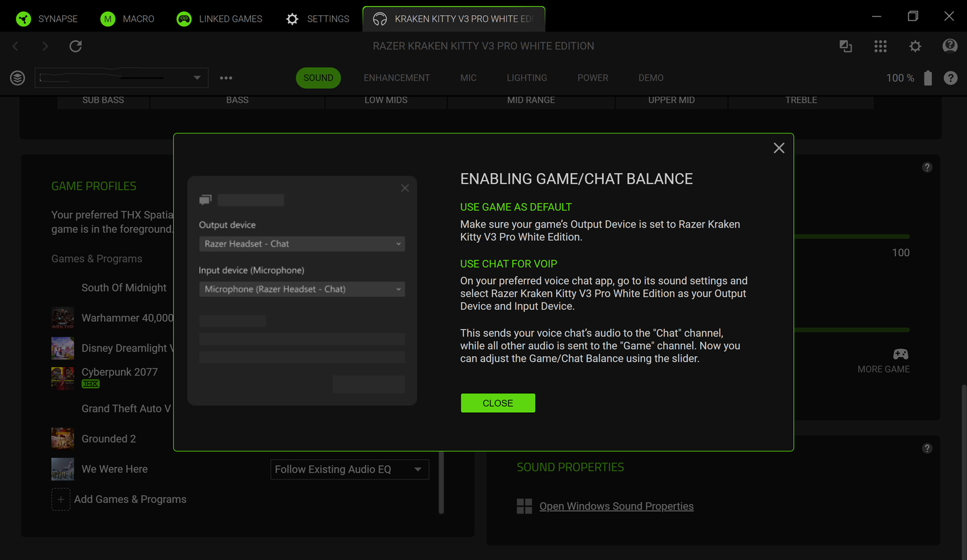The width and height of the screenshot is (967, 560).
Task: Expand Razer Headset - Chat output dropdown
Action: [302, 244]
